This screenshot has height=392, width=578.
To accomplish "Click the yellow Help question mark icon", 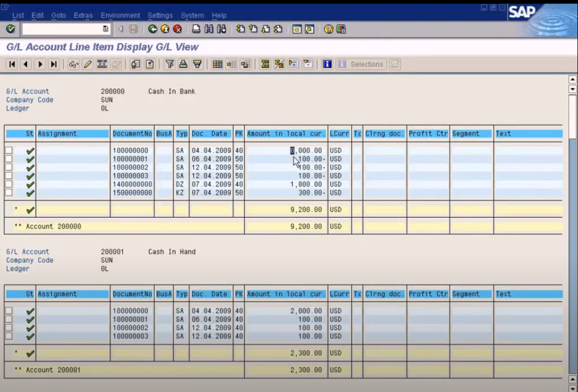I will pos(329,29).
